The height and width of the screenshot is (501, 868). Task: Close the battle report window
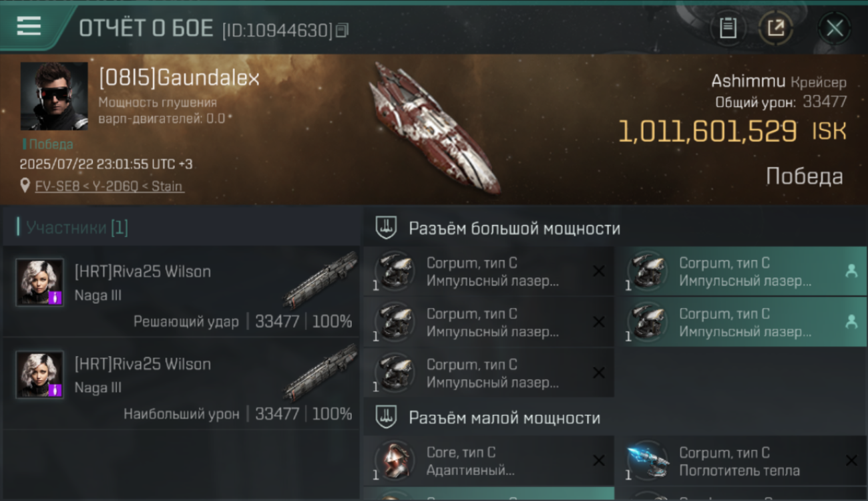tap(835, 28)
